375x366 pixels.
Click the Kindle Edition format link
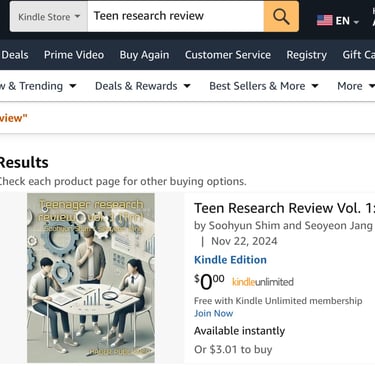pyautogui.click(x=230, y=260)
